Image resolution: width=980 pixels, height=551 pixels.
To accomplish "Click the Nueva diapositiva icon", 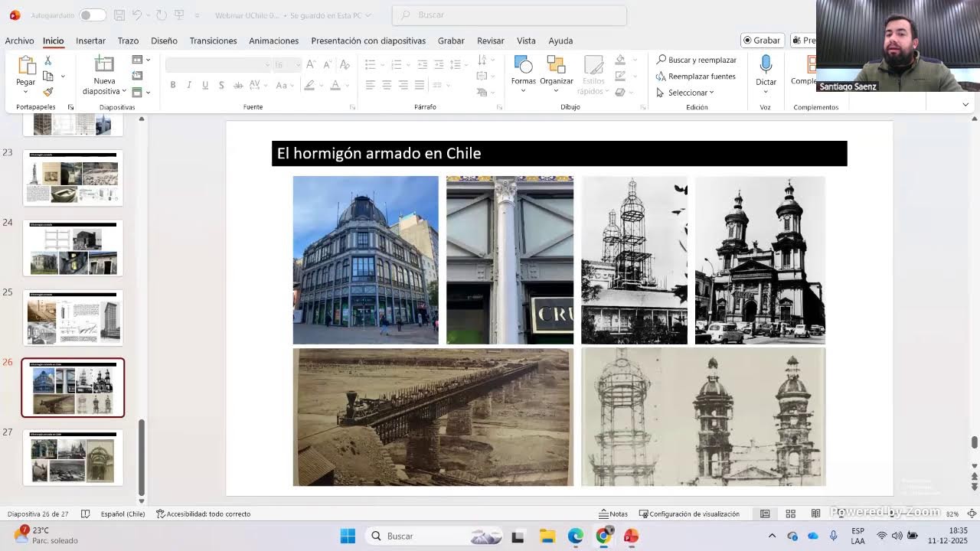I will (104, 64).
